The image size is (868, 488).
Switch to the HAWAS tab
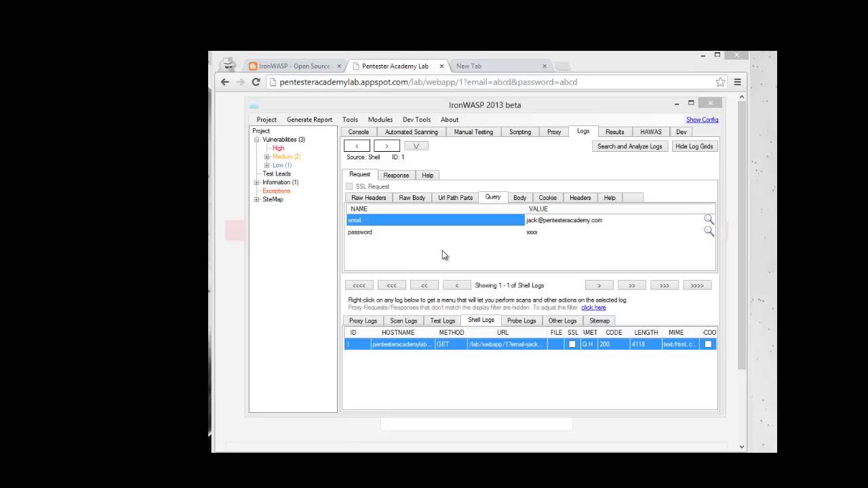pyautogui.click(x=651, y=132)
